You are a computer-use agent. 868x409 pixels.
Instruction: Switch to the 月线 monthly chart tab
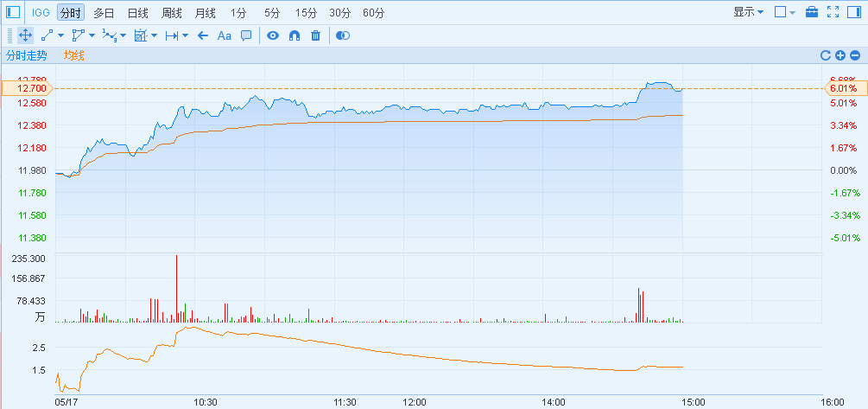(206, 12)
